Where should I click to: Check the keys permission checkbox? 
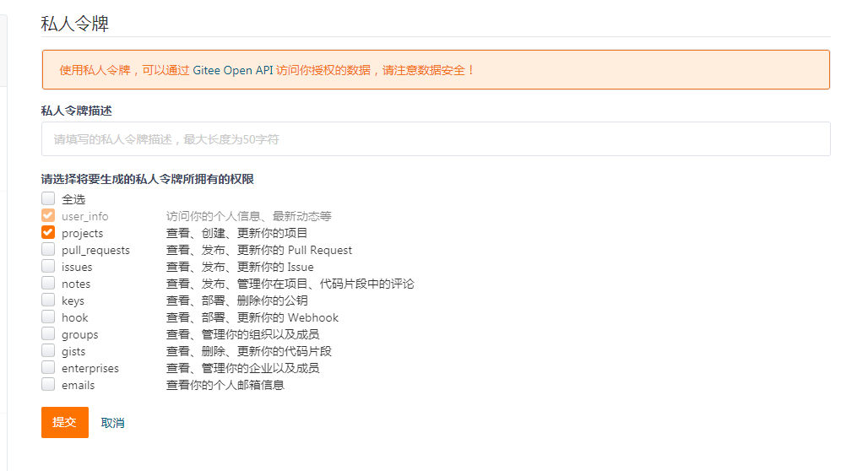pyautogui.click(x=48, y=300)
